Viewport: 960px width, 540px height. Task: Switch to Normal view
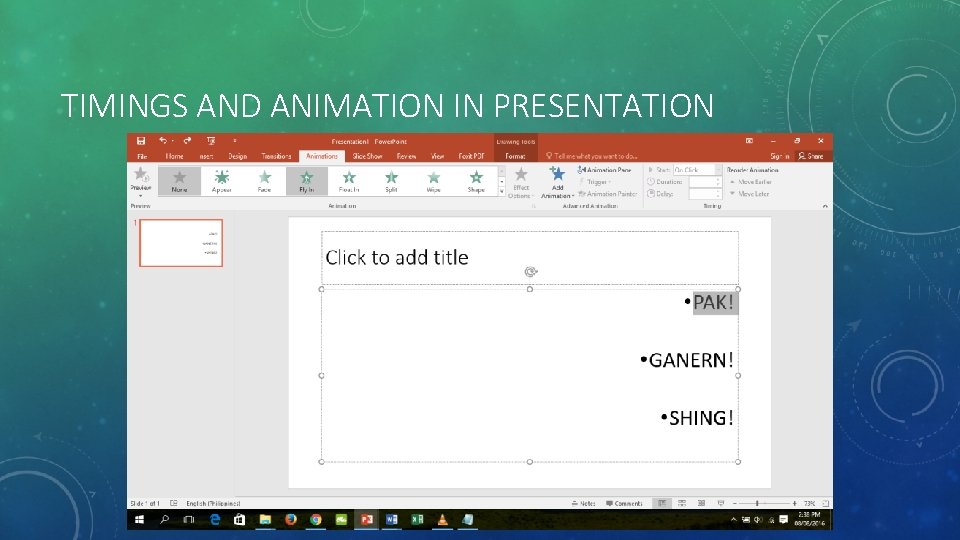(662, 503)
